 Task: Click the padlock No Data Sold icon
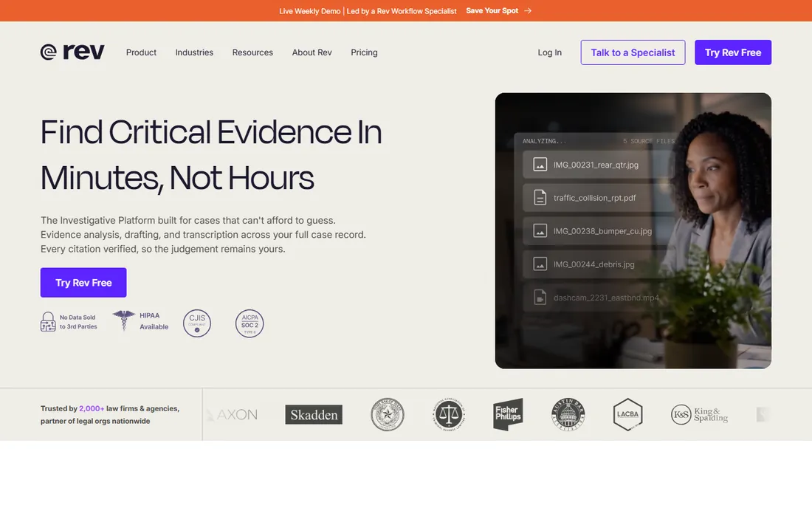coord(48,322)
